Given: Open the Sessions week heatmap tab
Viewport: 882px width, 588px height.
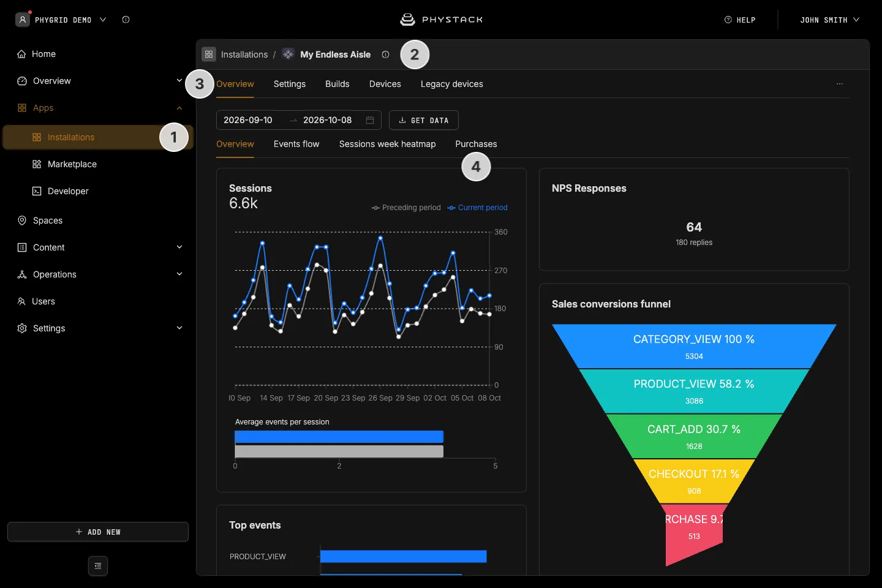Looking at the screenshot, I should 387,144.
